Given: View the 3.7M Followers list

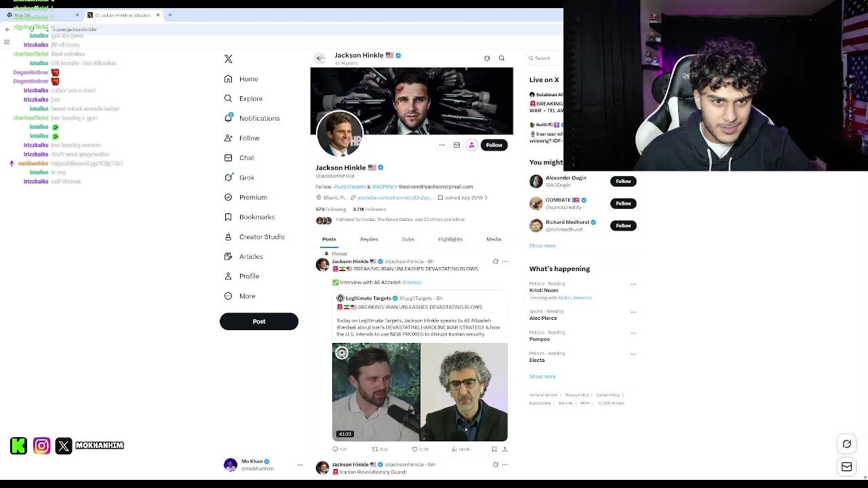Looking at the screenshot, I should click(369, 209).
